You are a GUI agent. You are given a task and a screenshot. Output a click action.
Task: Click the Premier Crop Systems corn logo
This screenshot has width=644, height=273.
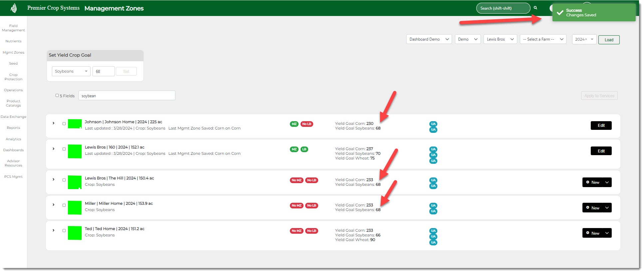point(14,8)
